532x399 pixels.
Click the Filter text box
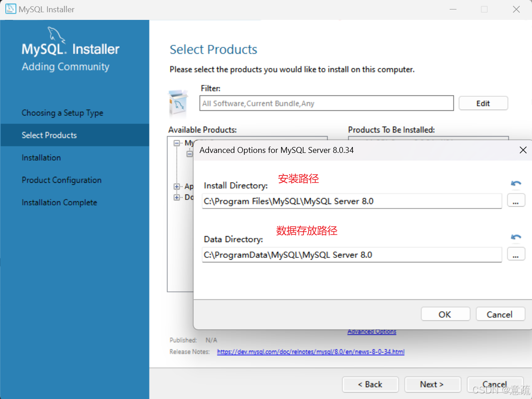tap(327, 103)
